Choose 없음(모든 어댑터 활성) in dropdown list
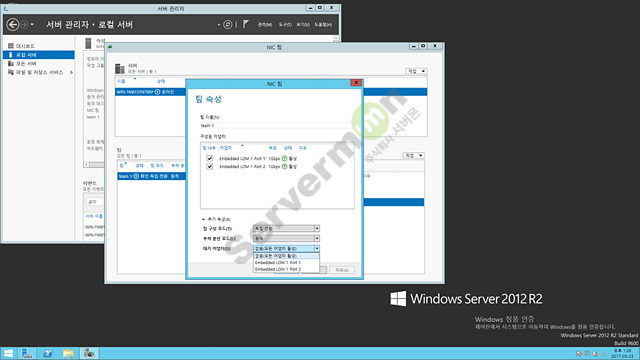The width and height of the screenshot is (640, 360). click(286, 256)
